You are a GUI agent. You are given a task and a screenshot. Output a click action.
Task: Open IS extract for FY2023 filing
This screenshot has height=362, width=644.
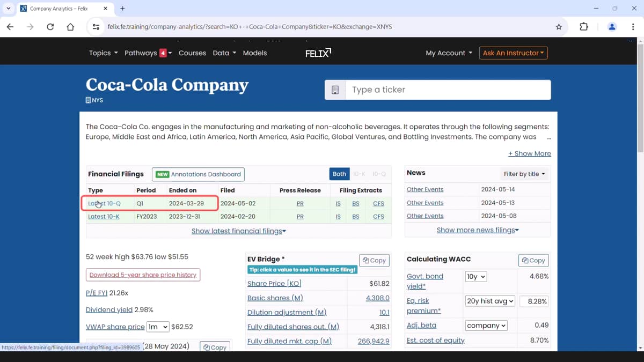[338, 217]
